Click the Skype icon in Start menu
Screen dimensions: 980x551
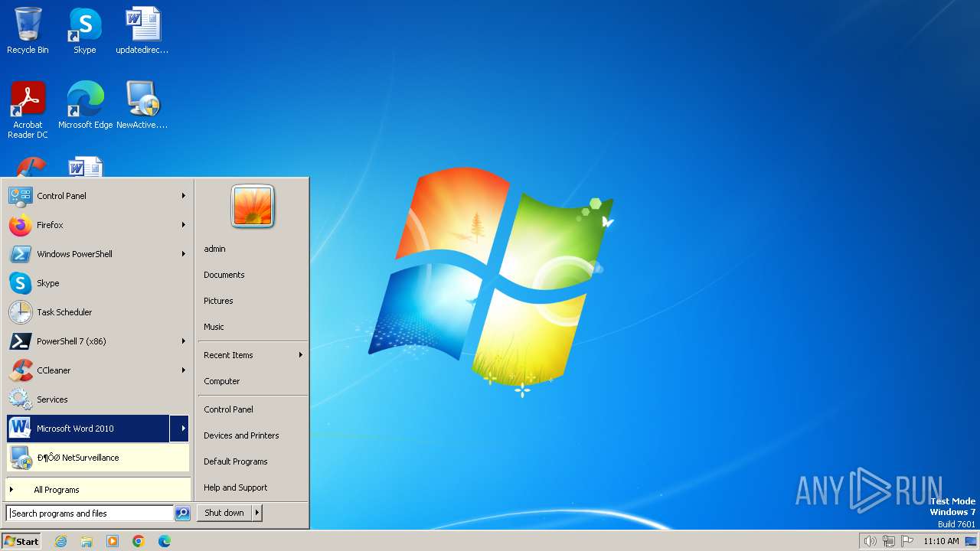click(x=20, y=283)
